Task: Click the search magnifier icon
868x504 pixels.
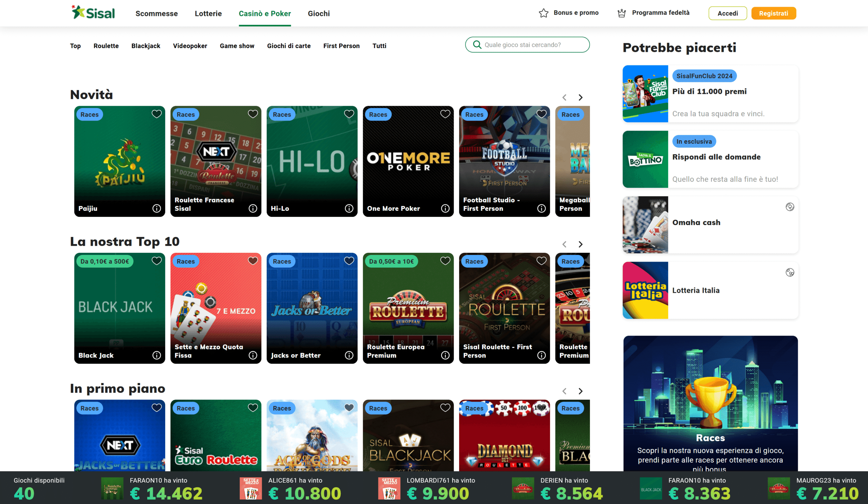Action: pyautogui.click(x=477, y=45)
